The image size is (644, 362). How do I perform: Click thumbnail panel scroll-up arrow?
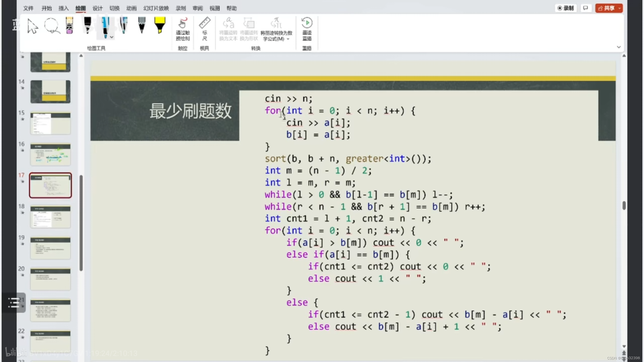(81, 56)
